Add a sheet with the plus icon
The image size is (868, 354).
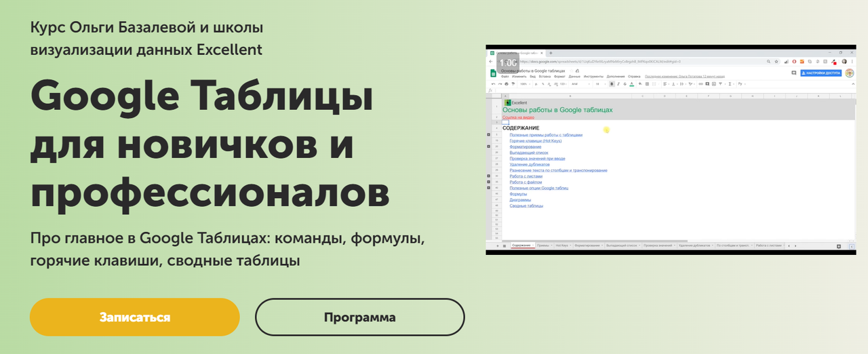(497, 245)
